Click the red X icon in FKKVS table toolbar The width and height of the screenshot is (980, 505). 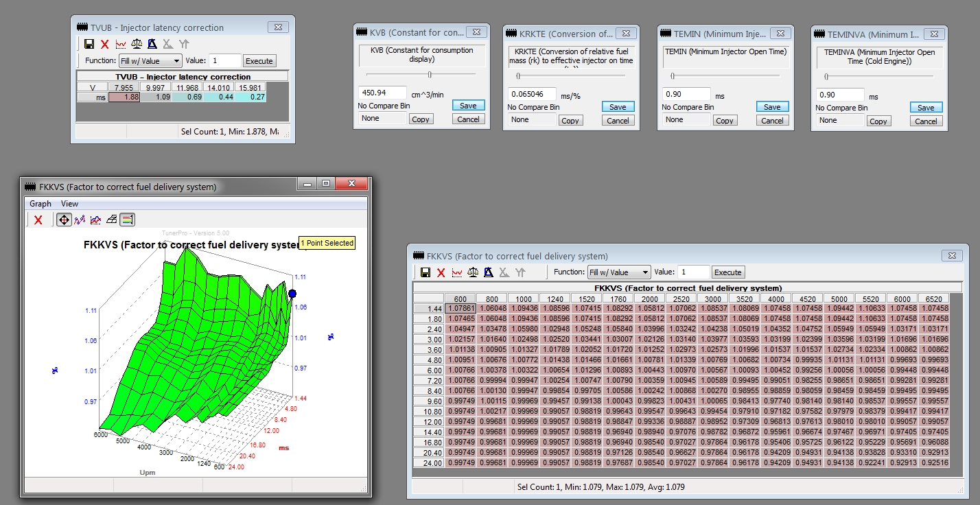pos(441,272)
